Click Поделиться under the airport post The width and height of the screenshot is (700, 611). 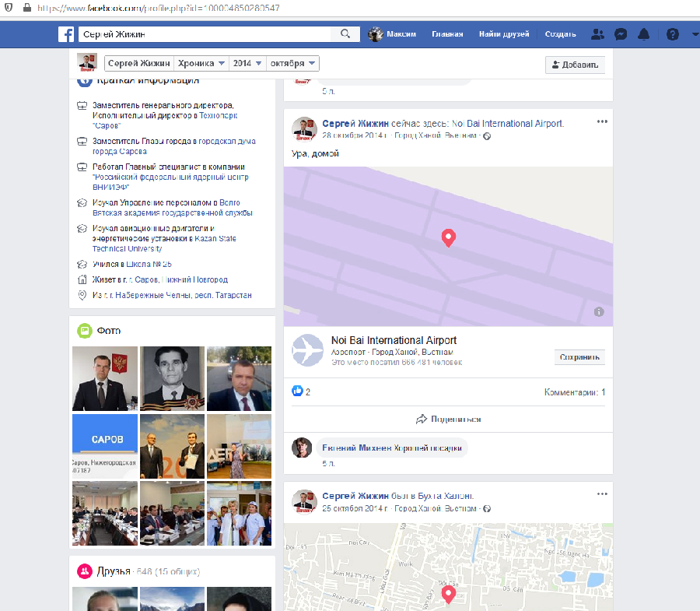(x=448, y=419)
